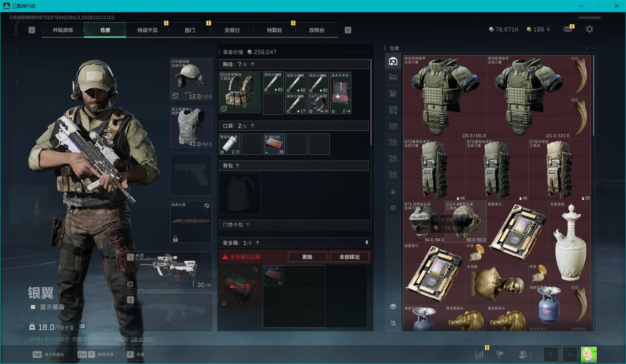This screenshot has width=626, height=364.
Task: Click the pin icon beside 安全箱
Action: [367, 243]
